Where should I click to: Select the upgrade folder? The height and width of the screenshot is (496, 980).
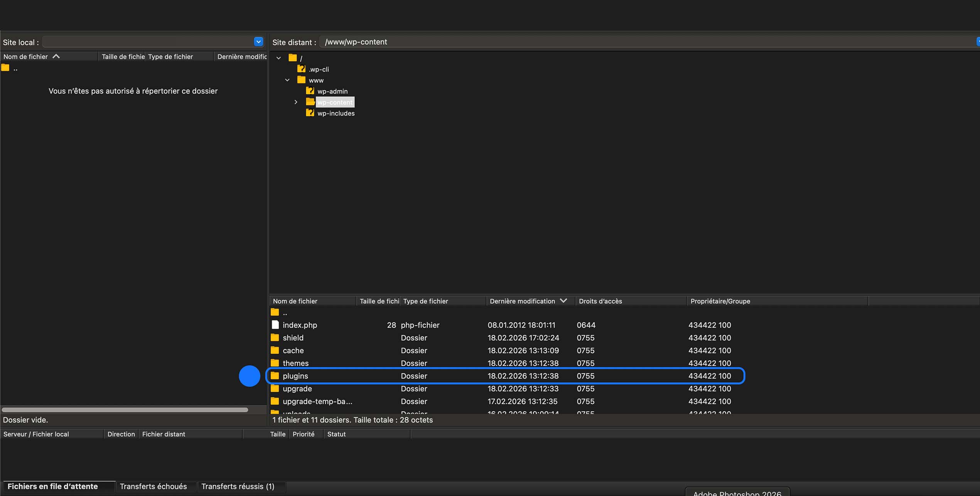click(x=297, y=388)
